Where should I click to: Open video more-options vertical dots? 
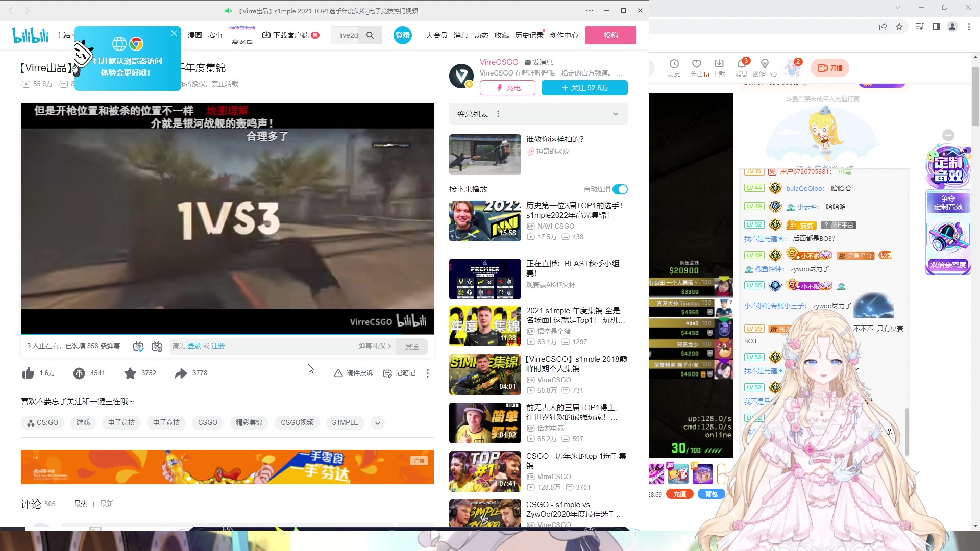pos(428,373)
